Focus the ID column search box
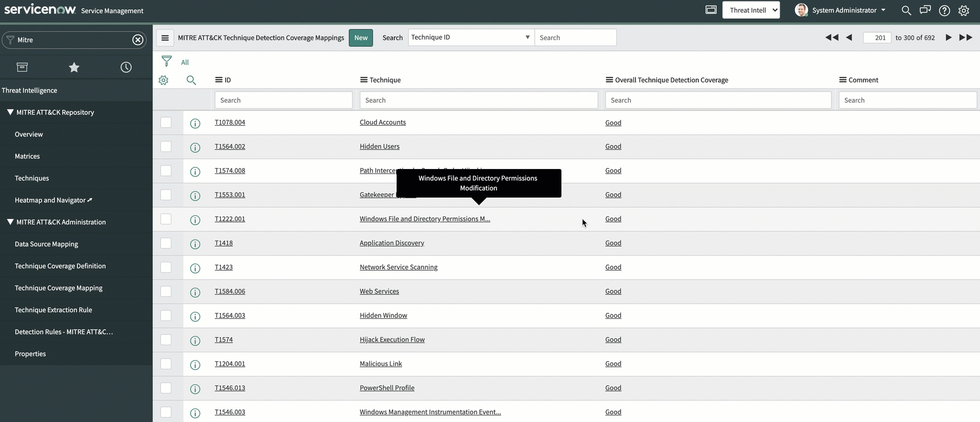This screenshot has height=422, width=980. 283,100
